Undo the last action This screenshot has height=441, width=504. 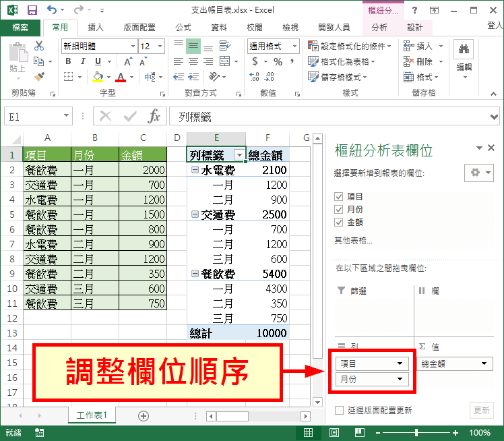pos(52,9)
